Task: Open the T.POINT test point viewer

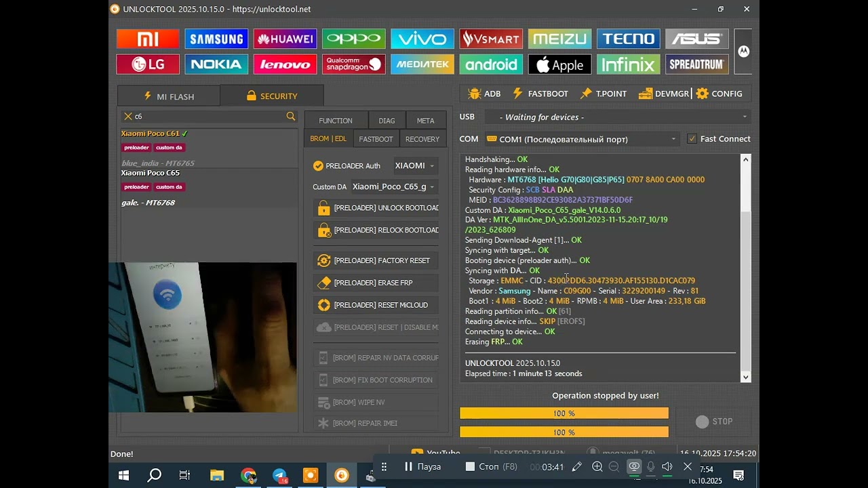Action: click(604, 94)
